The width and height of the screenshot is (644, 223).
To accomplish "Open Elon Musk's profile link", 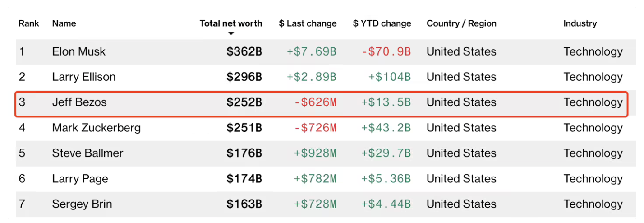I will click(x=79, y=51).
